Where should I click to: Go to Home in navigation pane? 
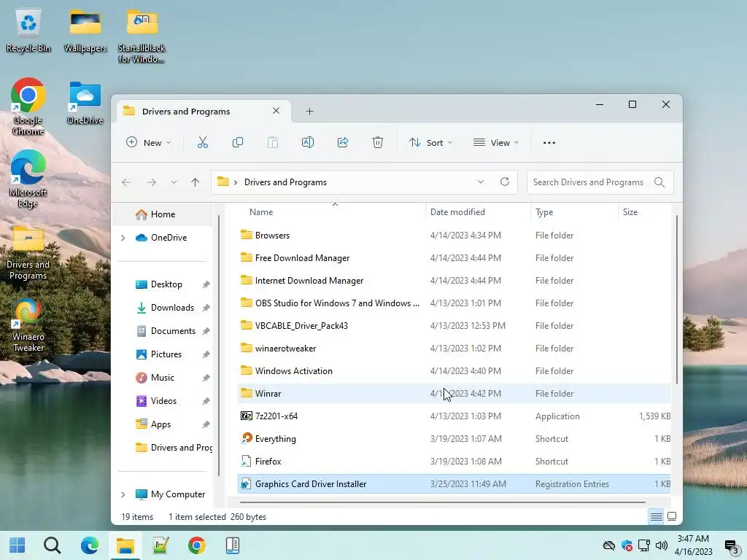[162, 214]
